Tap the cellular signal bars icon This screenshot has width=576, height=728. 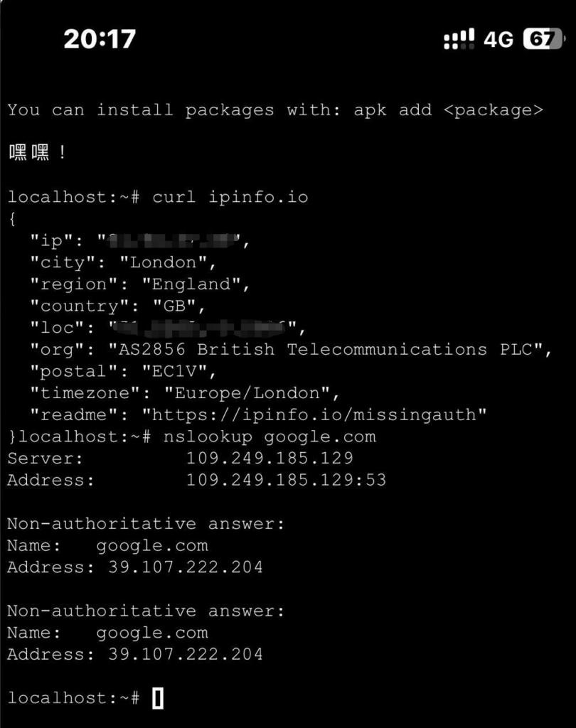[459, 38]
